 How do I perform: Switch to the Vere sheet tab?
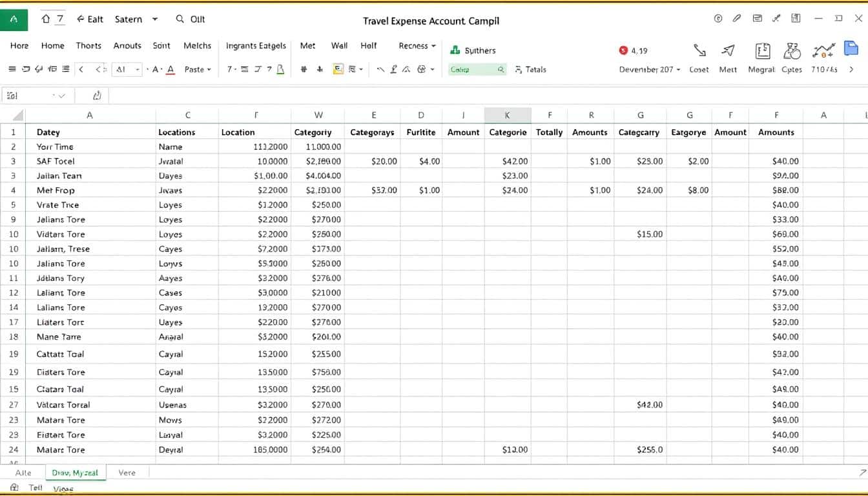(x=127, y=473)
